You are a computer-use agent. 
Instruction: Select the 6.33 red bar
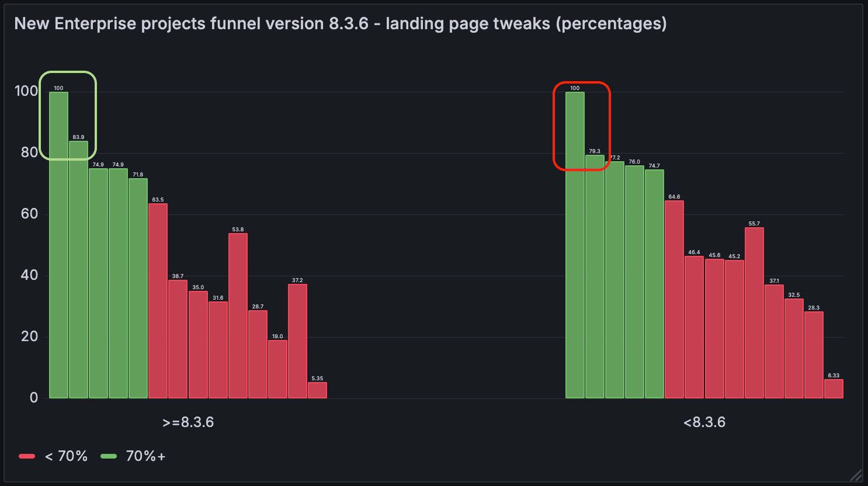[x=834, y=389]
